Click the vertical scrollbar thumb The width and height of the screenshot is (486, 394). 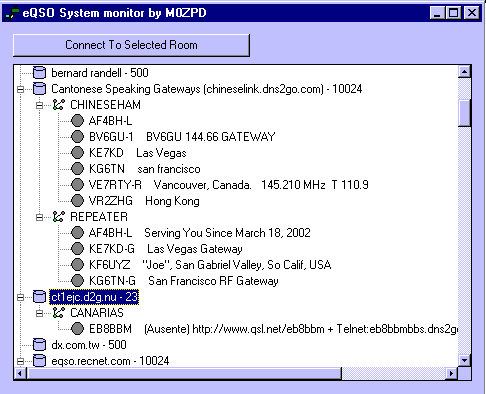(464, 113)
